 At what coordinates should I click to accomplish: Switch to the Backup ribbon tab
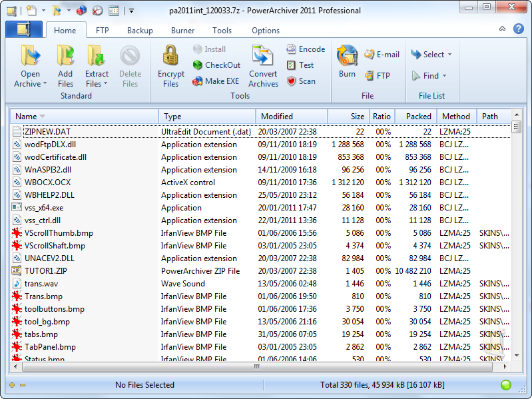[x=140, y=31]
